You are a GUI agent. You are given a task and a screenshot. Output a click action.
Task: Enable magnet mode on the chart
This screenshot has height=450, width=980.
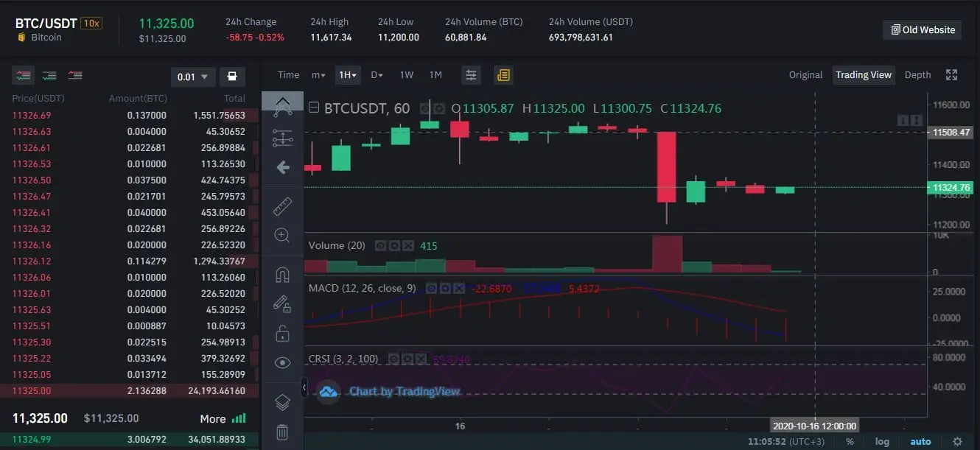click(282, 274)
